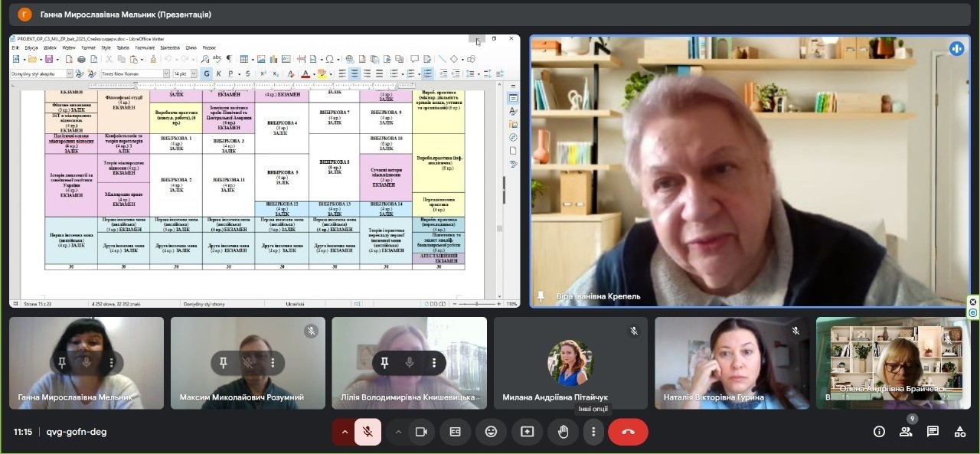
Task: Click the red font color swatch
Action: point(305,74)
